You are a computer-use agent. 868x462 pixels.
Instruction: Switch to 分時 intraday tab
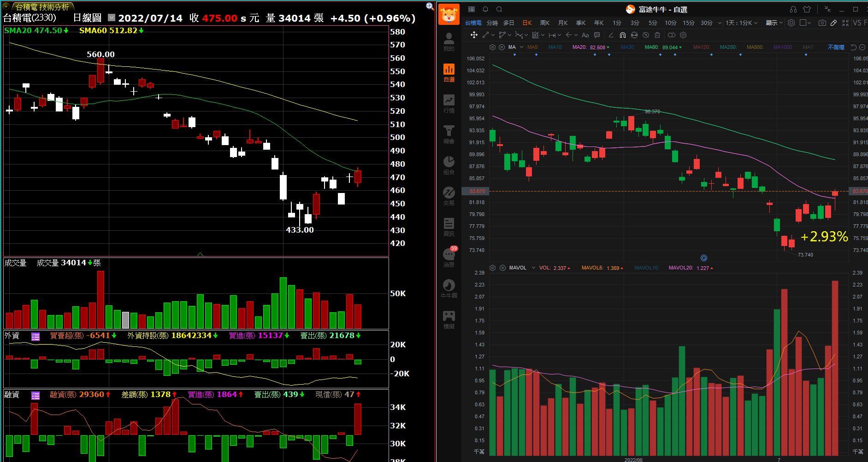[492, 23]
